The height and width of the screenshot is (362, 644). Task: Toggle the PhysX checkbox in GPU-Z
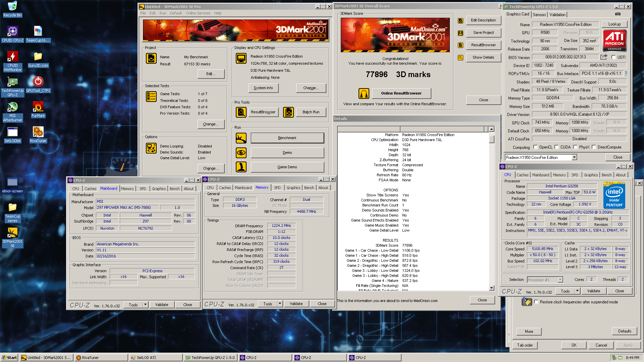(575, 147)
